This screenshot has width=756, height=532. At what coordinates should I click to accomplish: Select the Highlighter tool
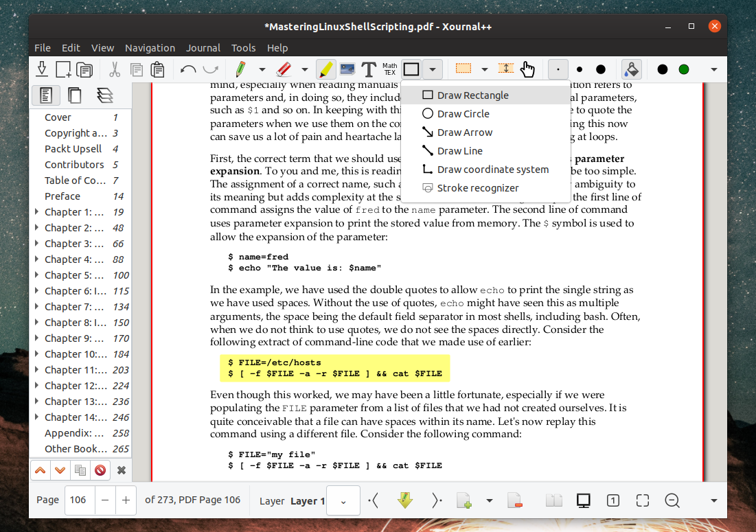point(325,69)
